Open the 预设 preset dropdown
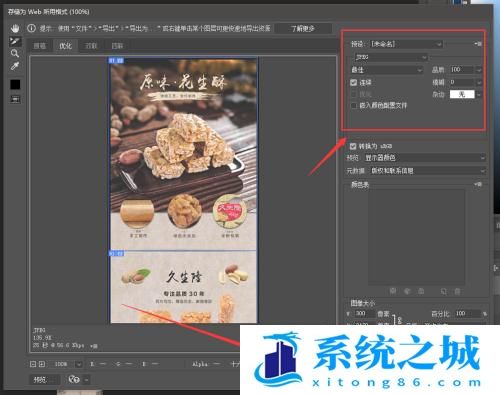The image size is (500, 395). click(x=406, y=44)
